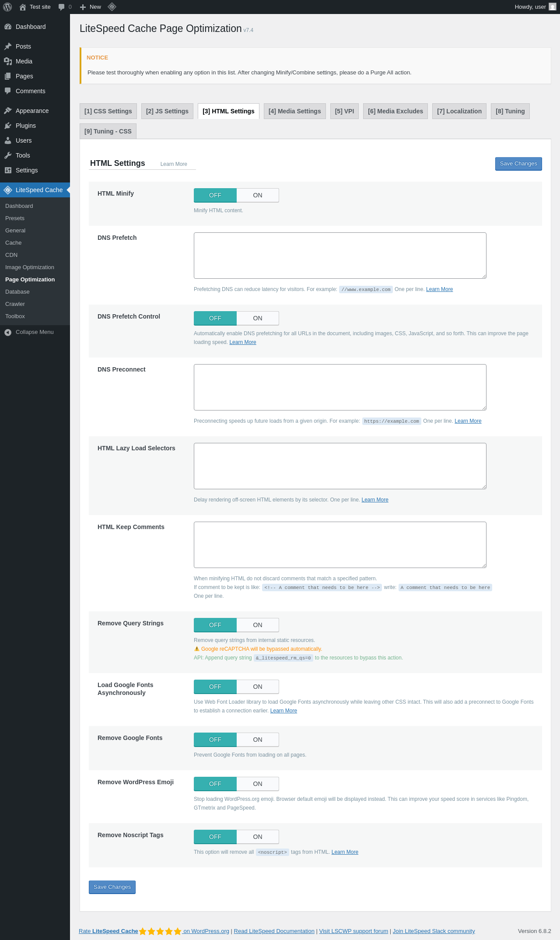This screenshot has width=560, height=940.
Task: Click the Tools wrench icon
Action: pyautogui.click(x=8, y=155)
